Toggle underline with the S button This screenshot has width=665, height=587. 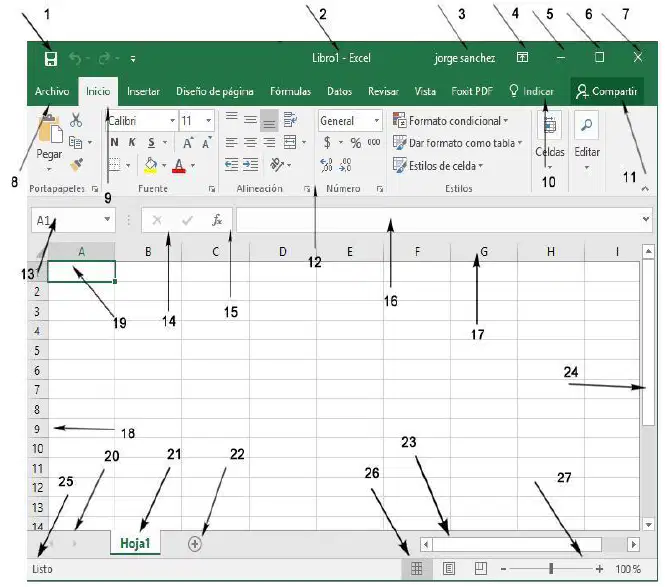151,143
